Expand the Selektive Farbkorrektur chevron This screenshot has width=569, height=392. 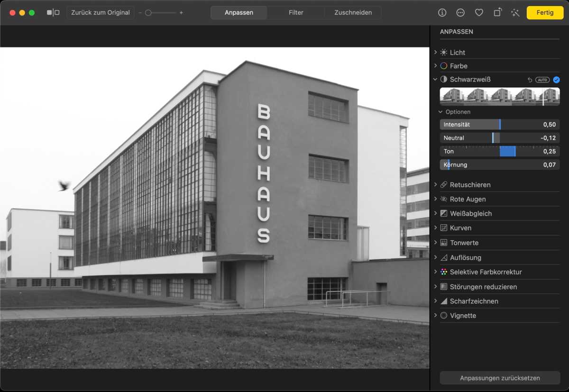(x=435, y=272)
